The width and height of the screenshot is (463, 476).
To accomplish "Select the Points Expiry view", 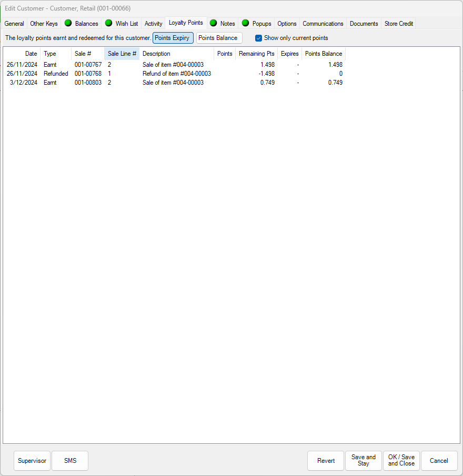I will tap(173, 38).
